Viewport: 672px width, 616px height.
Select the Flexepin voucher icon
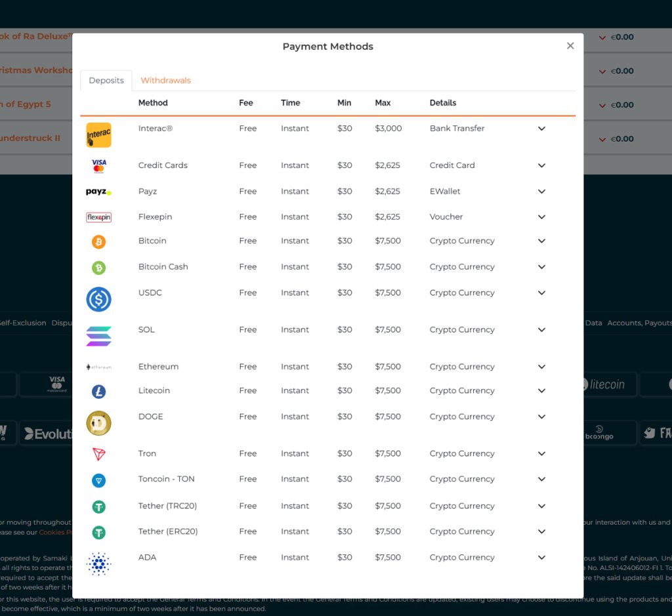[x=98, y=216]
